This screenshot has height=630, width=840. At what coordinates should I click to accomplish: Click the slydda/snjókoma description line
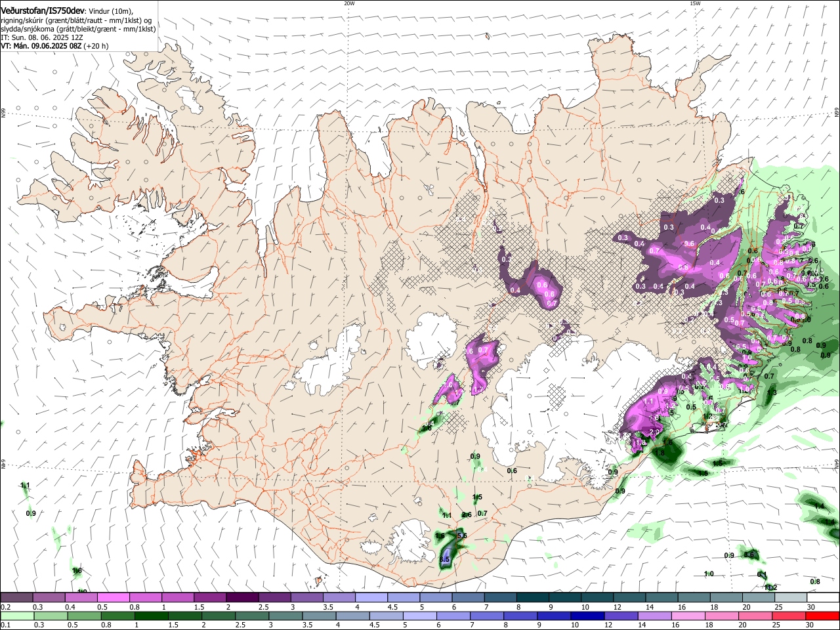pyautogui.click(x=78, y=29)
